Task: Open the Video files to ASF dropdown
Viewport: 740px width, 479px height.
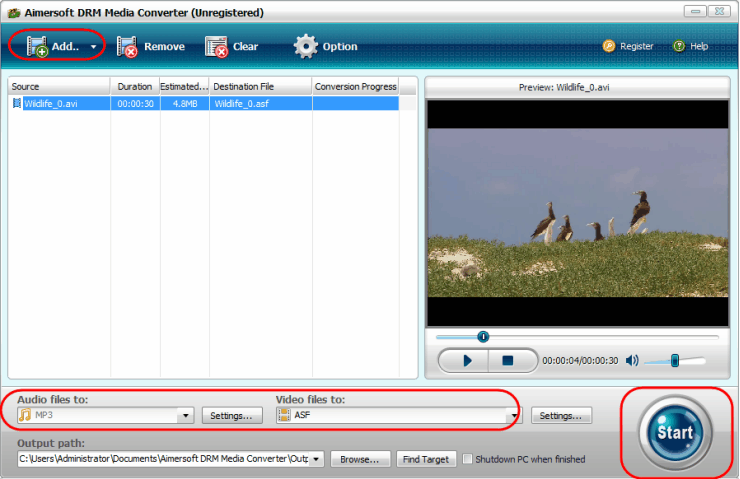Action: click(514, 415)
